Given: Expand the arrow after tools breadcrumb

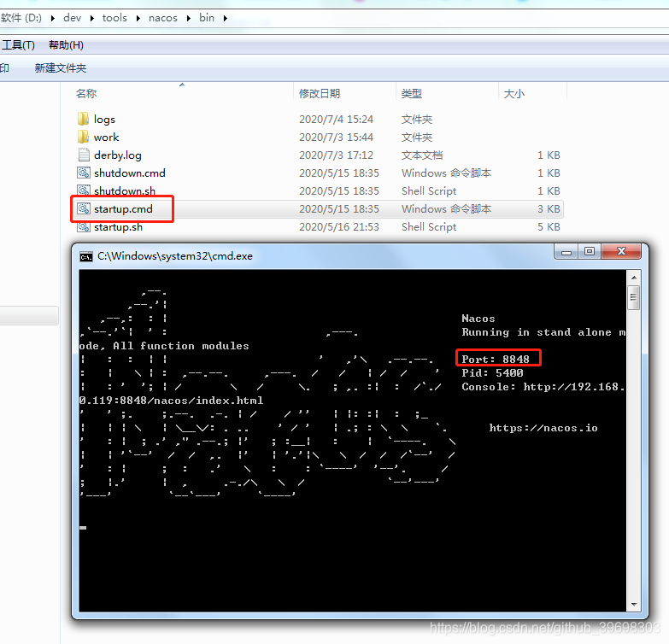Looking at the screenshot, I should (138, 18).
